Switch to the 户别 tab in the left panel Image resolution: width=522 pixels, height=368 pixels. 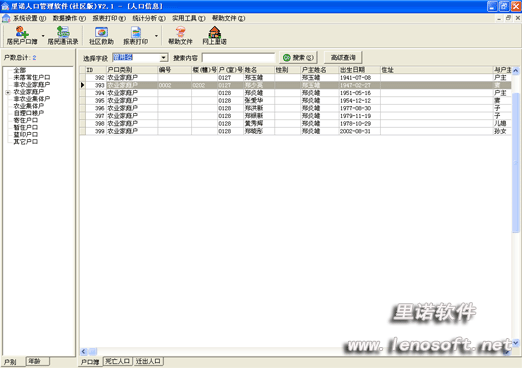[10, 362]
